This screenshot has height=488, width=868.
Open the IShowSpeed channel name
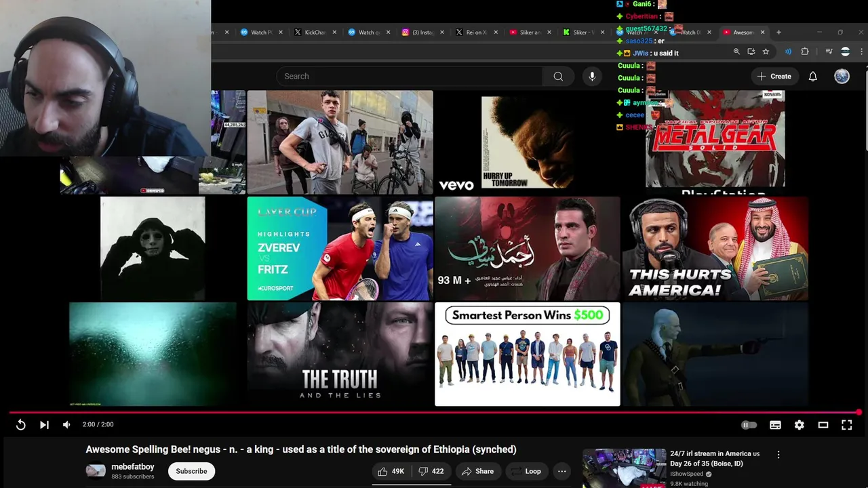686,474
